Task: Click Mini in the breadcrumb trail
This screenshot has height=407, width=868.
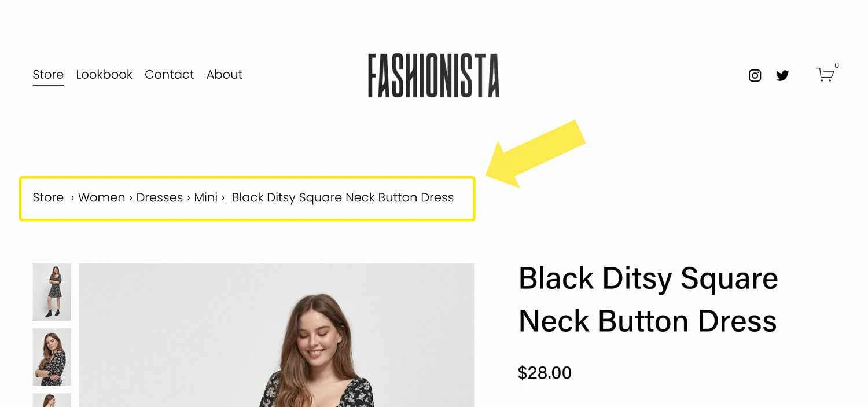Action: pyautogui.click(x=205, y=197)
